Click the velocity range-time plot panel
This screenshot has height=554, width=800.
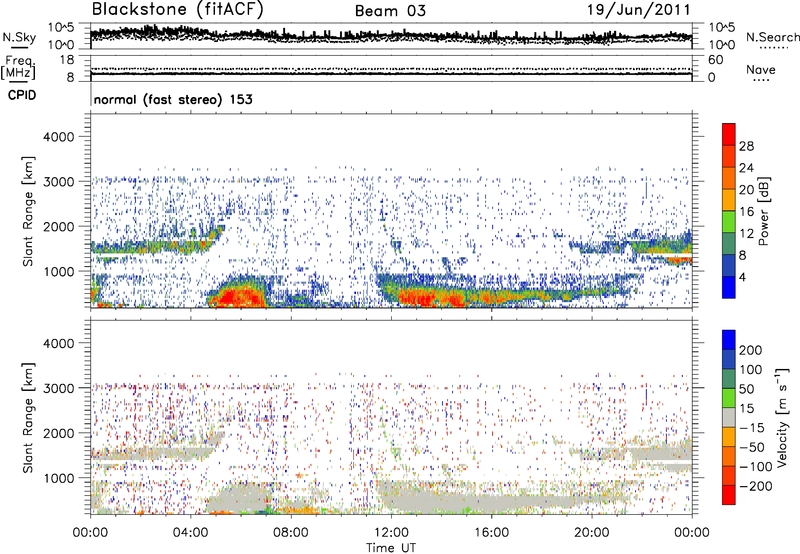pyautogui.click(x=391, y=417)
